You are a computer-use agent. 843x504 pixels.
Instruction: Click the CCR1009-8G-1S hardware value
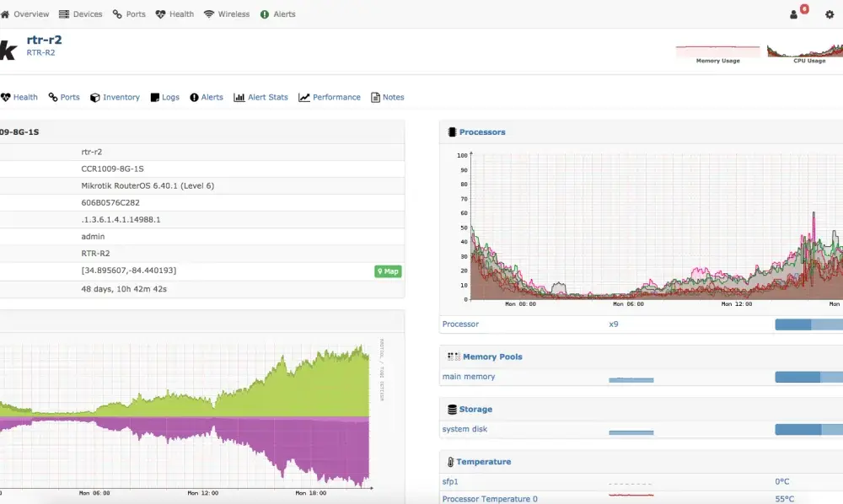112,169
